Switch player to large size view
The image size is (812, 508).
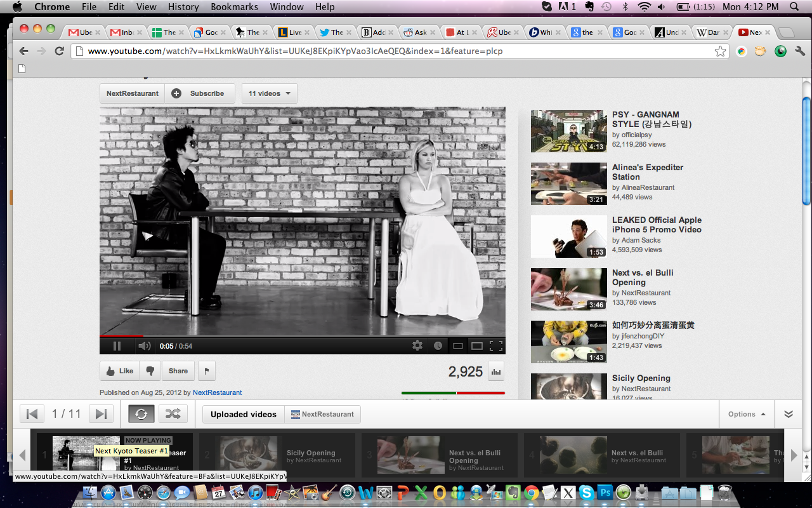coord(476,346)
